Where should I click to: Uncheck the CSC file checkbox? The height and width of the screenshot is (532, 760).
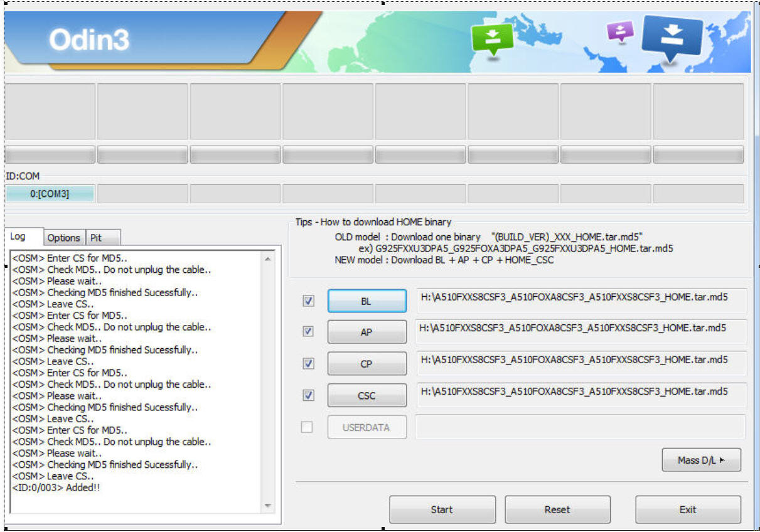[308, 395]
